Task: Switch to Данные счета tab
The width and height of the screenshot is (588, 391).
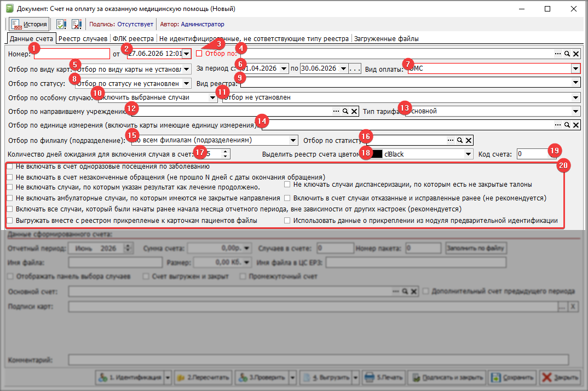Action: click(31, 39)
